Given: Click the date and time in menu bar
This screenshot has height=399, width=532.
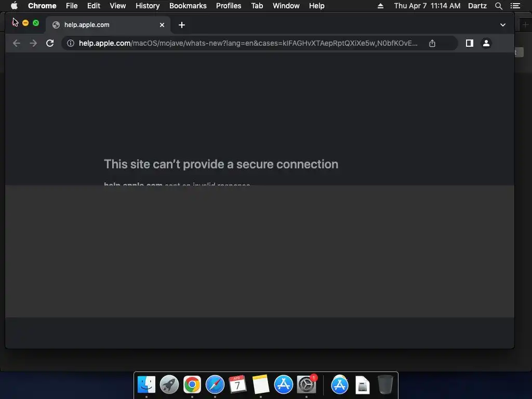Looking at the screenshot, I should click(x=427, y=6).
